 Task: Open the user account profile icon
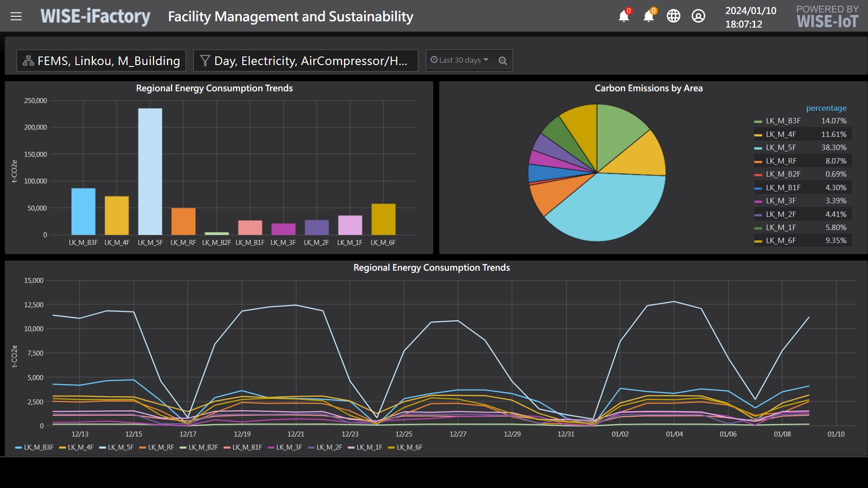[x=698, y=16]
